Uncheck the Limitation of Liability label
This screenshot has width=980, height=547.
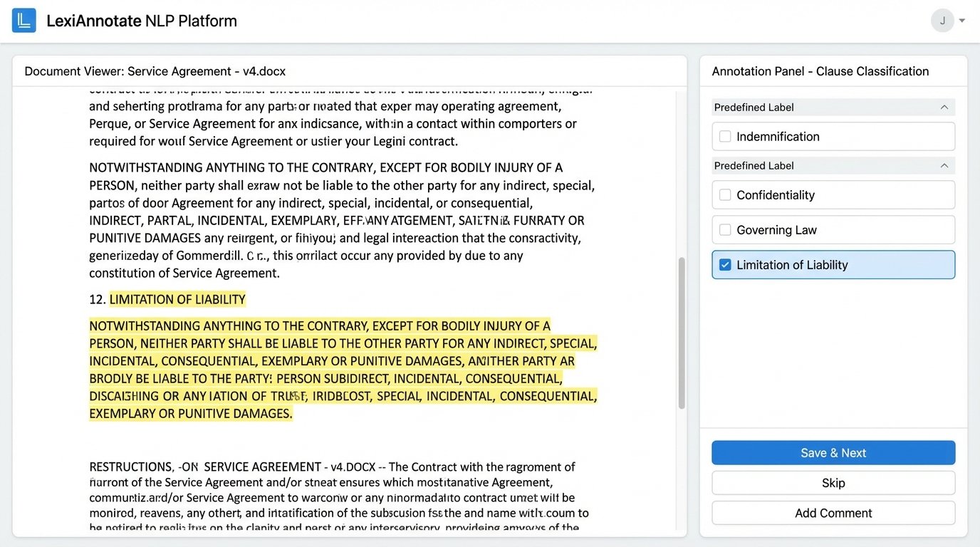click(725, 264)
